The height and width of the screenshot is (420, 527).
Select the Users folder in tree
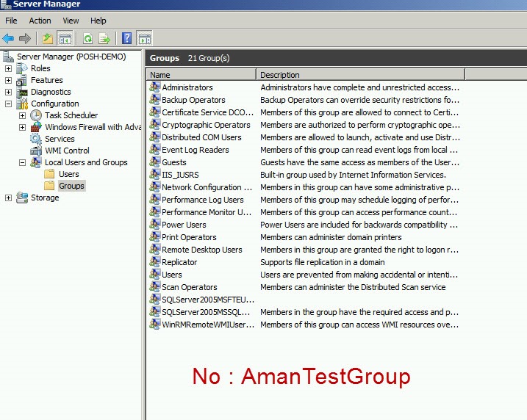point(68,174)
